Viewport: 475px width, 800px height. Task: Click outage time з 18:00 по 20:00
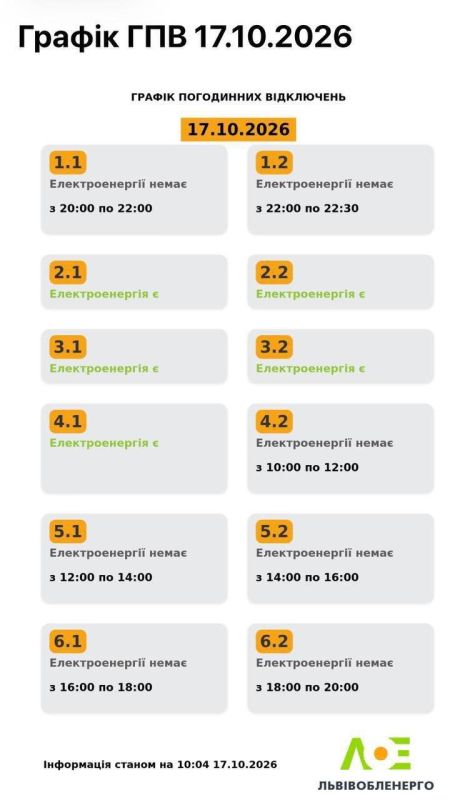click(x=307, y=687)
